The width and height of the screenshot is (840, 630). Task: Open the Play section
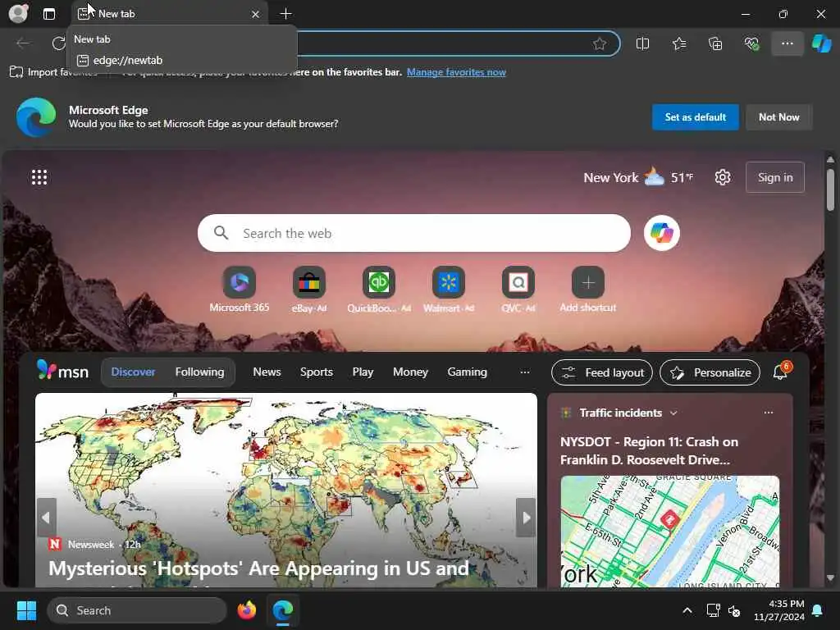point(363,372)
